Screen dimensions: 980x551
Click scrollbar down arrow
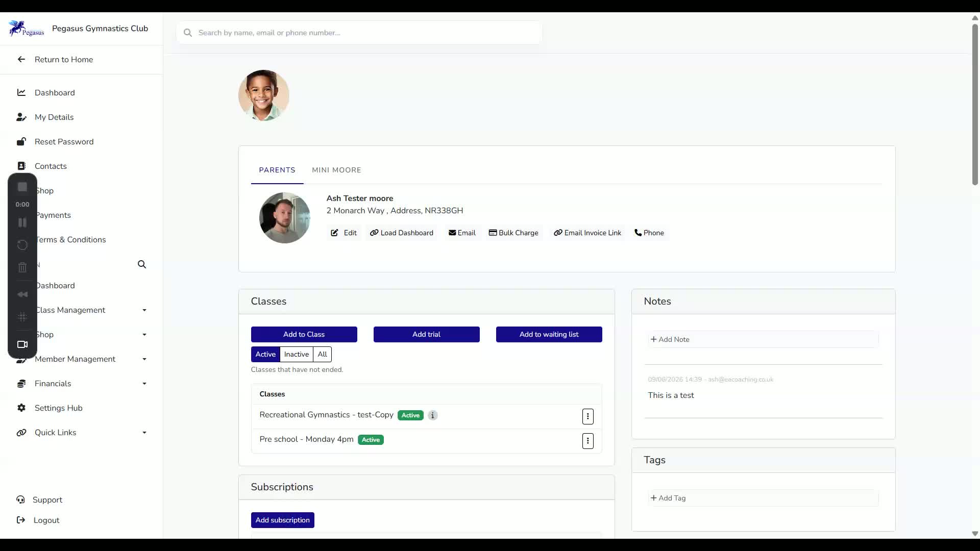(x=975, y=534)
